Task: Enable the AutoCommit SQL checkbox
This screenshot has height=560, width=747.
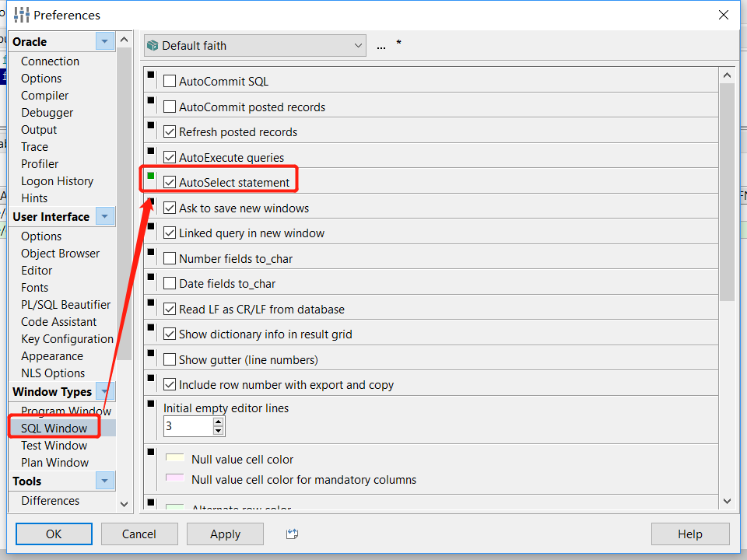Action: pyautogui.click(x=170, y=80)
